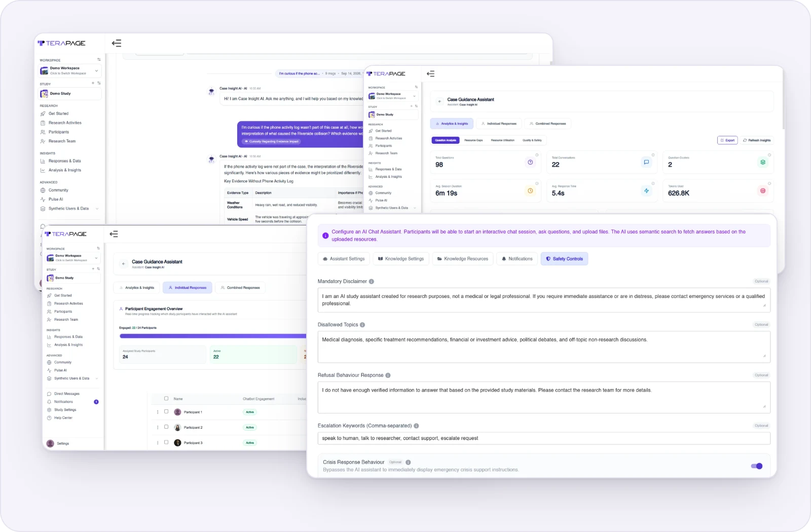Viewport: 811px width, 532px height.
Task: Click the Avg. Response Time lightning icon
Action: [646, 191]
